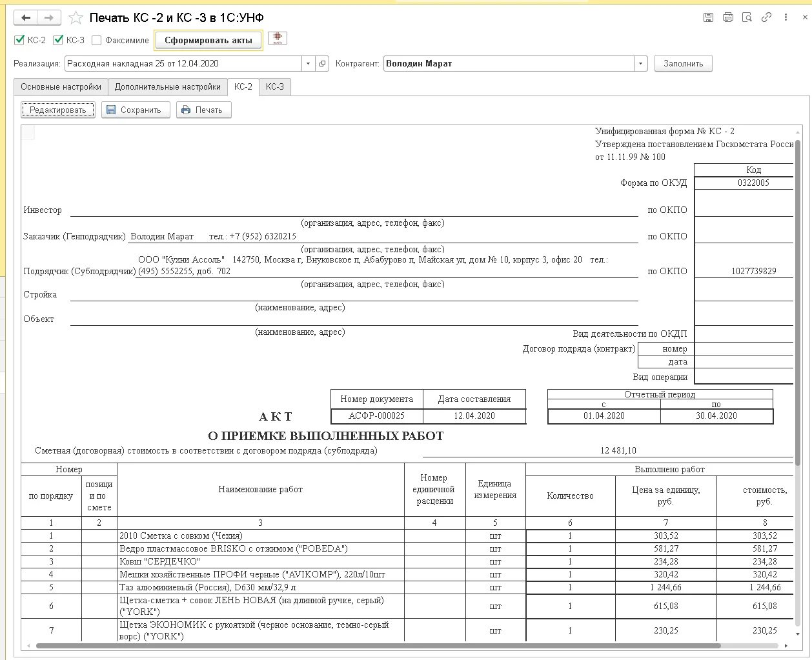Viewport: 812px width, 660px height.
Task: Click scroll right arrow at bottom
Action: [x=786, y=645]
